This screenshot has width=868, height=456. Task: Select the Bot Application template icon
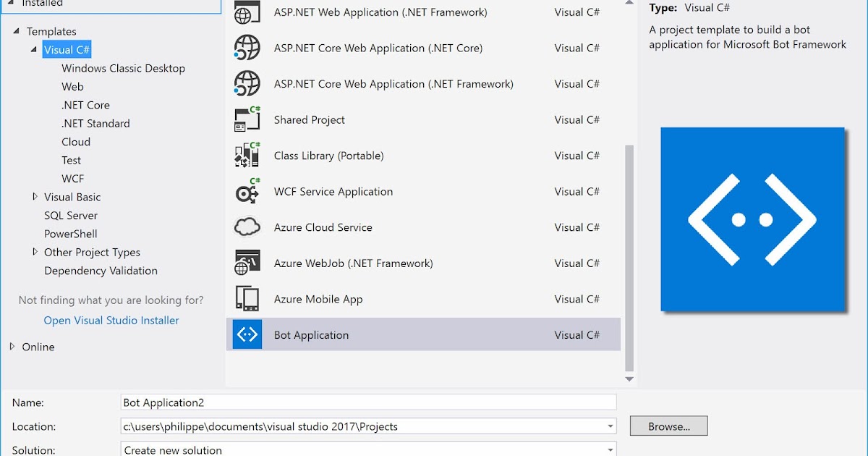(x=247, y=334)
